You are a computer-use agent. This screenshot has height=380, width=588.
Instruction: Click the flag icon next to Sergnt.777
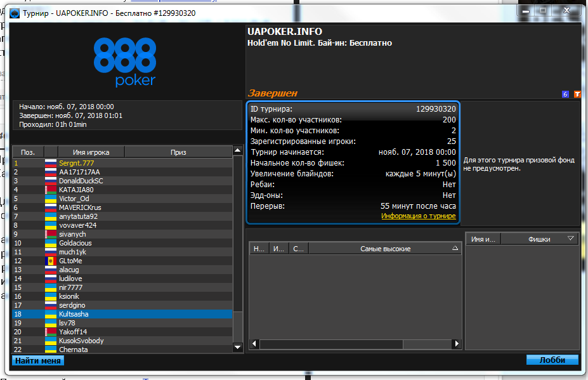tap(51, 163)
